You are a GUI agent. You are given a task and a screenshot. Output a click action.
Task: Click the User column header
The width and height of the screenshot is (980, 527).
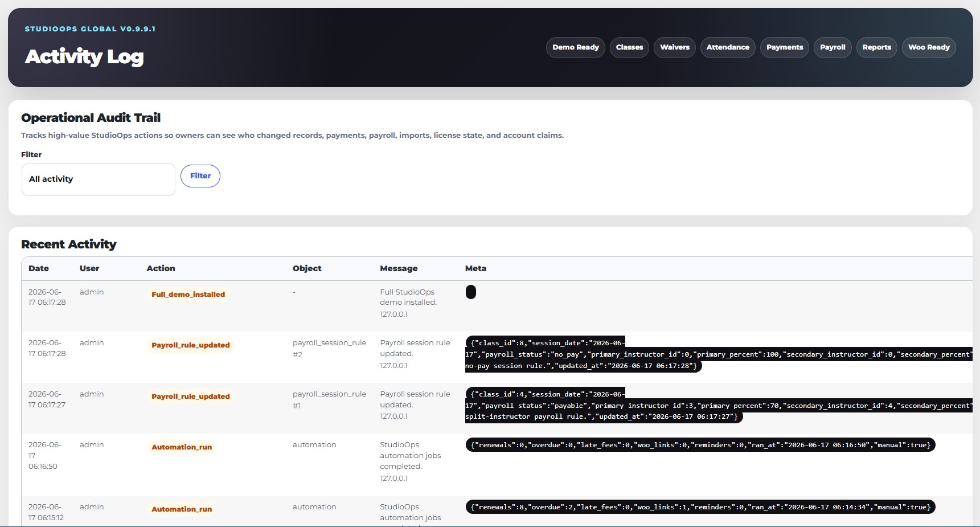[89, 268]
